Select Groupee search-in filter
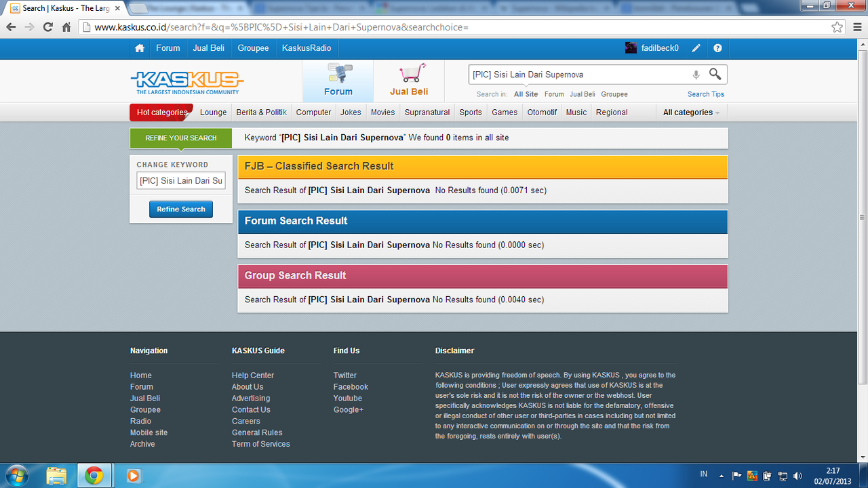The width and height of the screenshot is (868, 488). 614,94
